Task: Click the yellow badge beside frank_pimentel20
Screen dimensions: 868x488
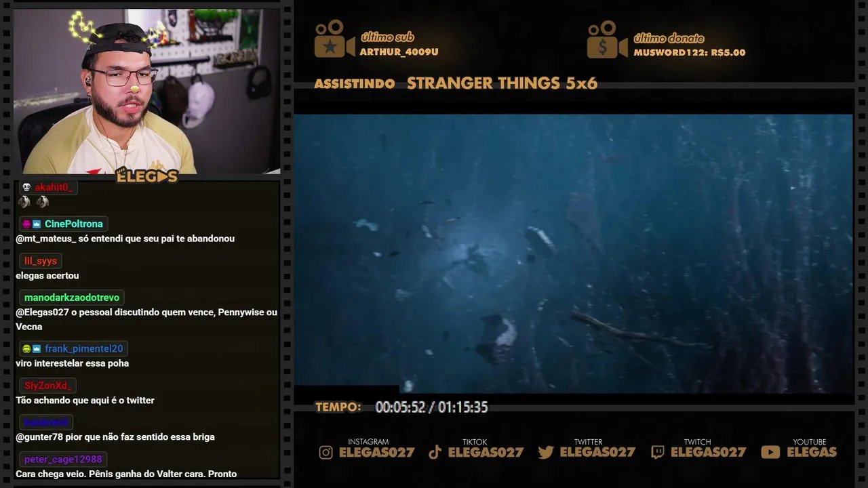Action: click(x=26, y=349)
